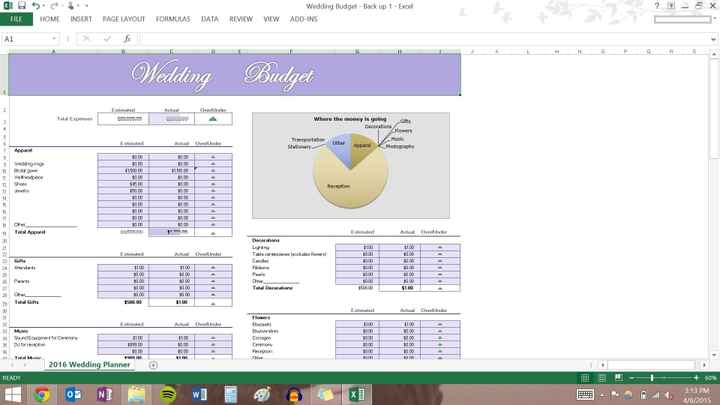Open the account dropdown arrow beside the name box
The width and height of the screenshot is (720, 405).
tap(714, 19)
